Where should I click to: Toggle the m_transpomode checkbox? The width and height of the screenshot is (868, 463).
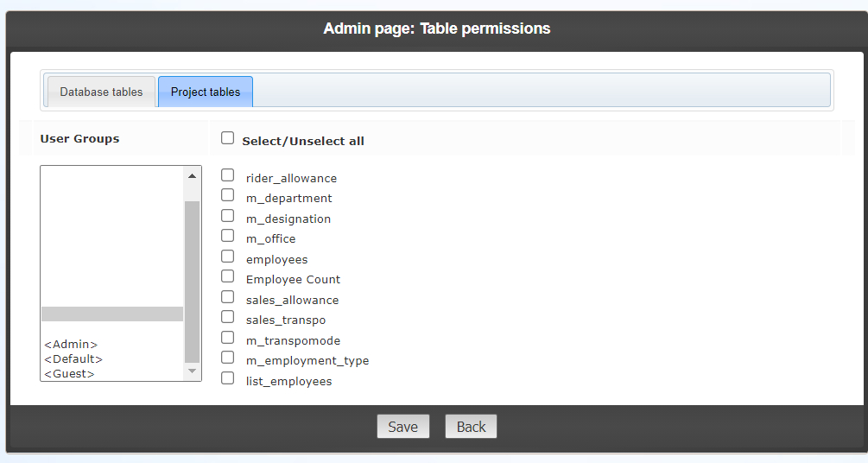click(x=228, y=338)
